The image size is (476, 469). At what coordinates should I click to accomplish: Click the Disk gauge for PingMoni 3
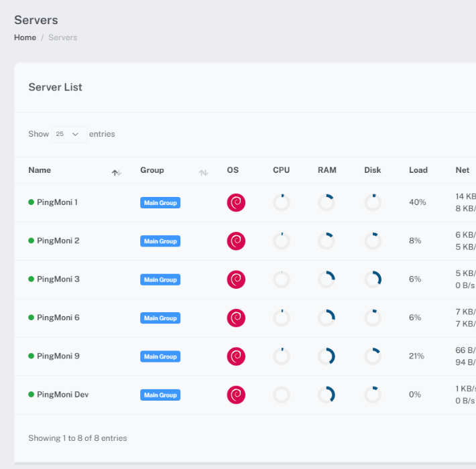pos(373,279)
